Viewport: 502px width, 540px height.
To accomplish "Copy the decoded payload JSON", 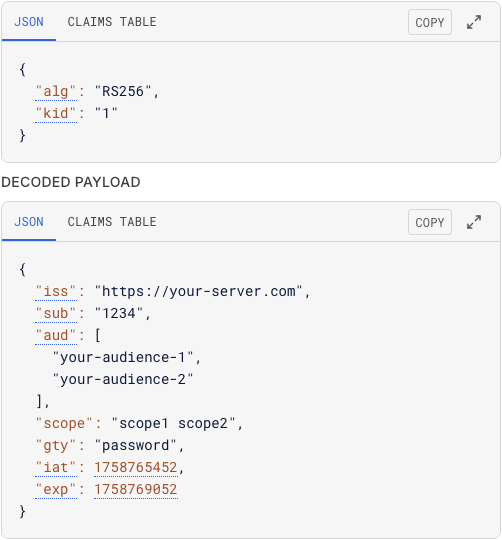I will click(x=430, y=222).
